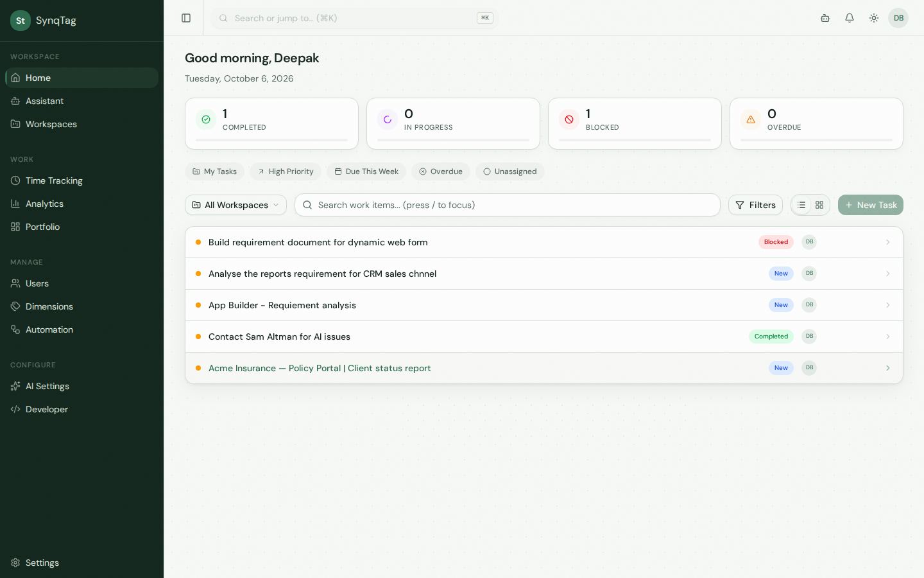Open task Build requirement document for dynamic web form
Viewport: 924px width, 578px height.
click(x=544, y=242)
